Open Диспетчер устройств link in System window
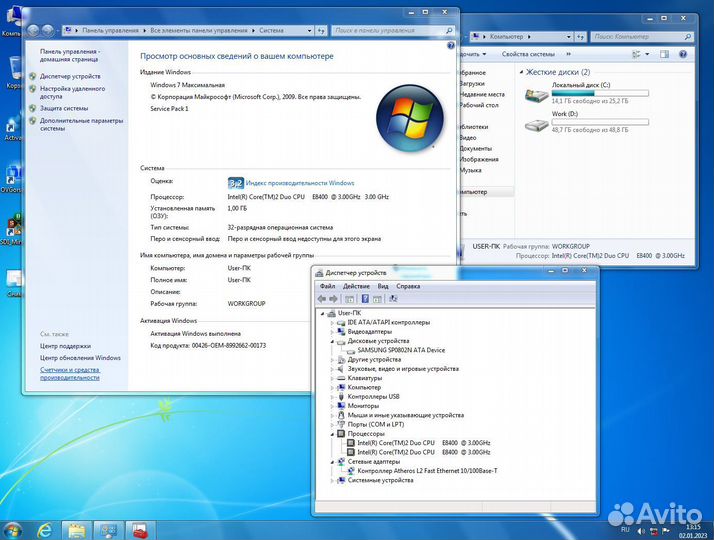Viewport: 714px width, 540px height. [x=70, y=76]
